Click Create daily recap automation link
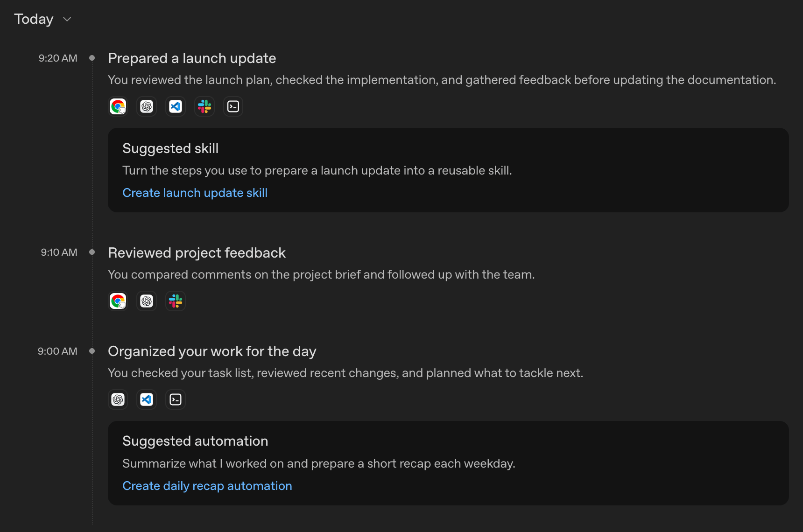The height and width of the screenshot is (532, 803). tap(207, 486)
